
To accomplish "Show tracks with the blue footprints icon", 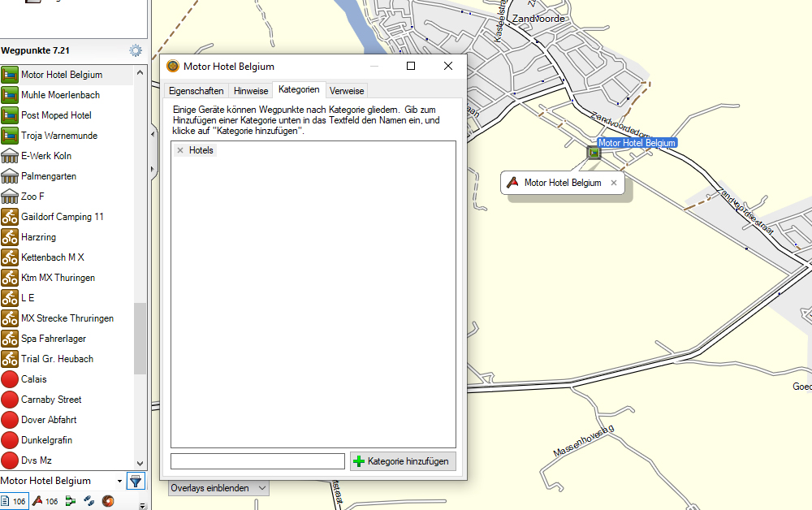I will (89, 501).
